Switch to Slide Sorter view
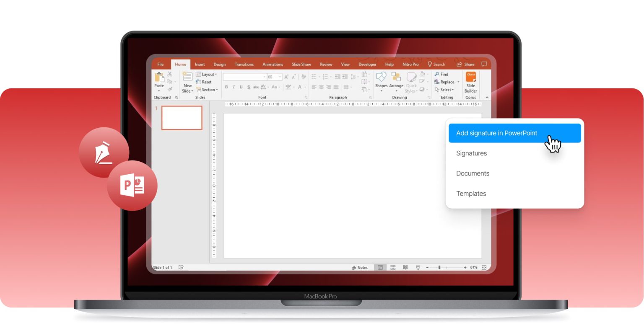This screenshot has height=328, width=644. [x=393, y=267]
